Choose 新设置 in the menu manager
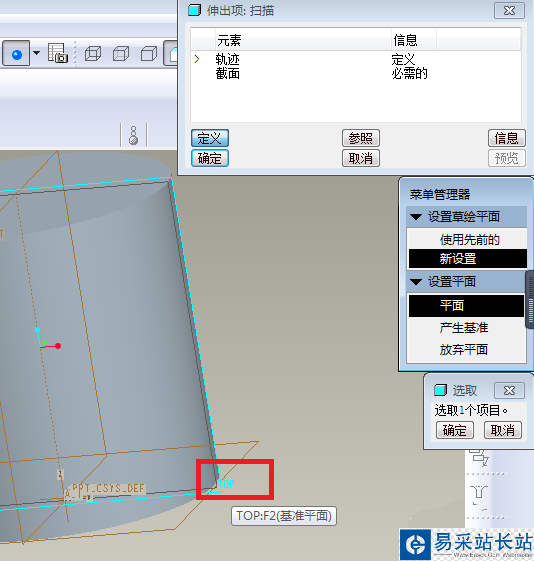This screenshot has height=561, width=534. [467, 259]
